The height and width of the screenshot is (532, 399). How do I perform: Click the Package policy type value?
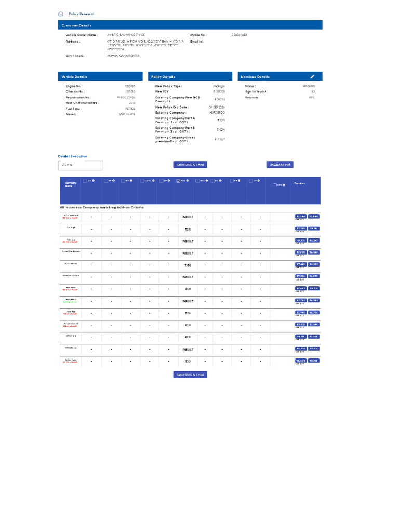click(219, 86)
